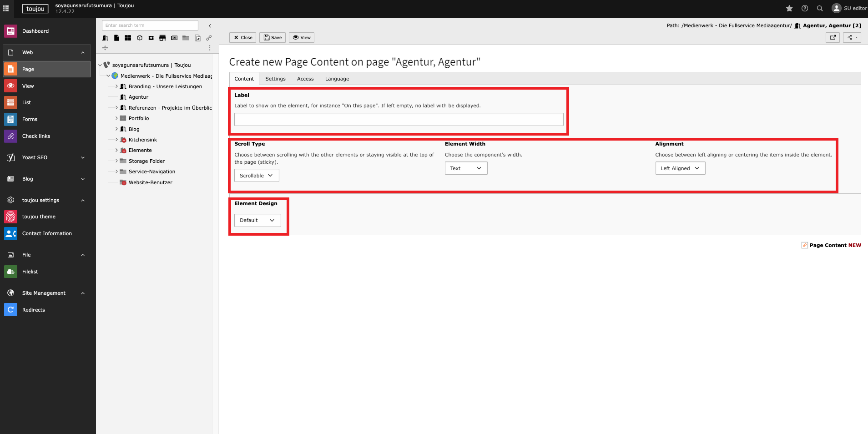
Task: Click the search magnifier in top bar
Action: click(820, 9)
